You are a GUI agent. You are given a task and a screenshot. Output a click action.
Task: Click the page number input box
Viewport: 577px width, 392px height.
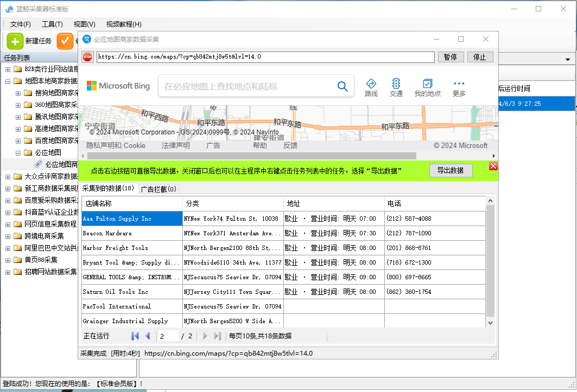click(x=168, y=336)
